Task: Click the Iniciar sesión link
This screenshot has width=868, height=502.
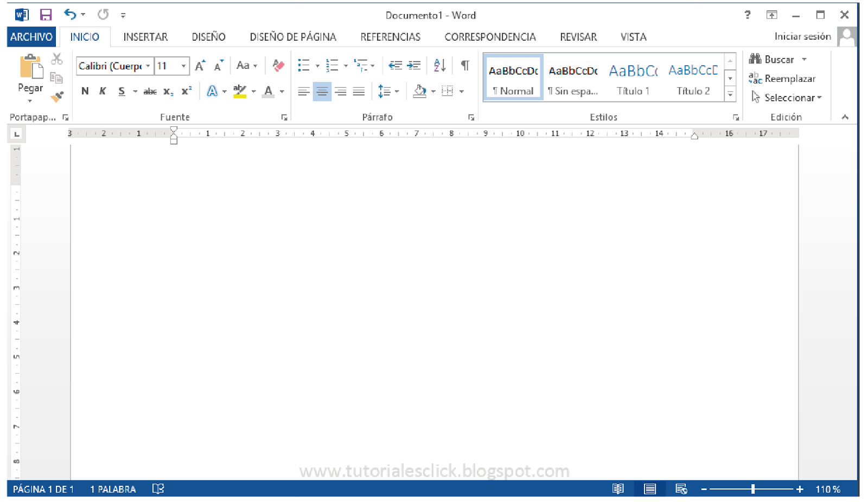Action: [x=802, y=36]
